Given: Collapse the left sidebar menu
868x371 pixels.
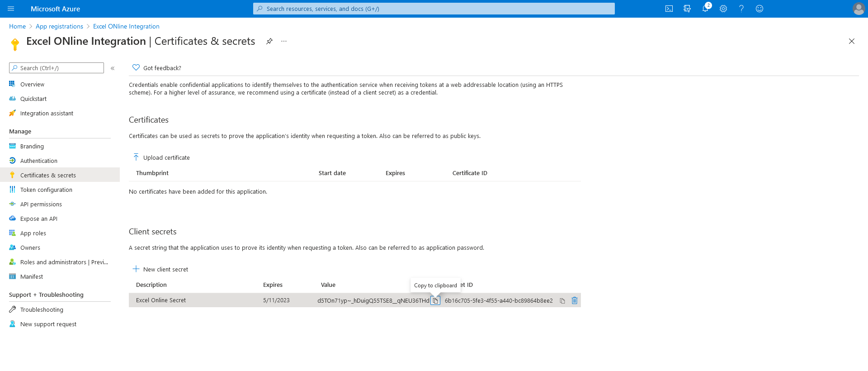Looking at the screenshot, I should 113,68.
